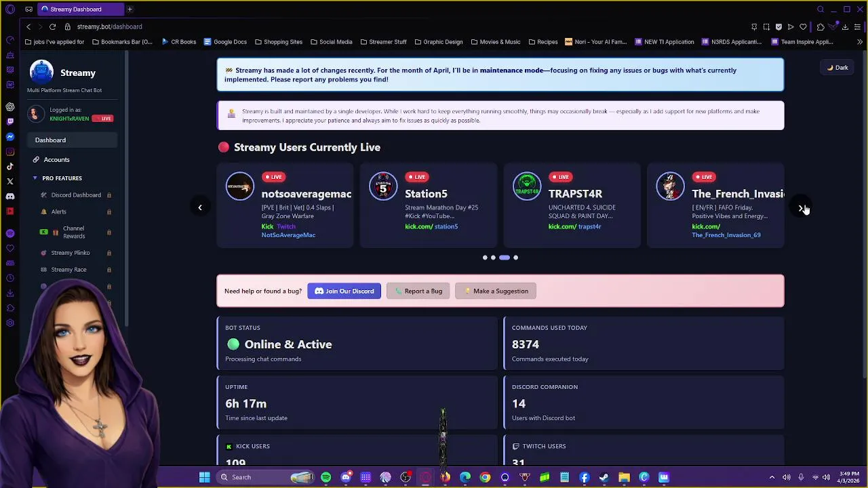The width and height of the screenshot is (868, 488).
Task: Open Streamy Plinko in the sidebar
Action: [x=71, y=253]
